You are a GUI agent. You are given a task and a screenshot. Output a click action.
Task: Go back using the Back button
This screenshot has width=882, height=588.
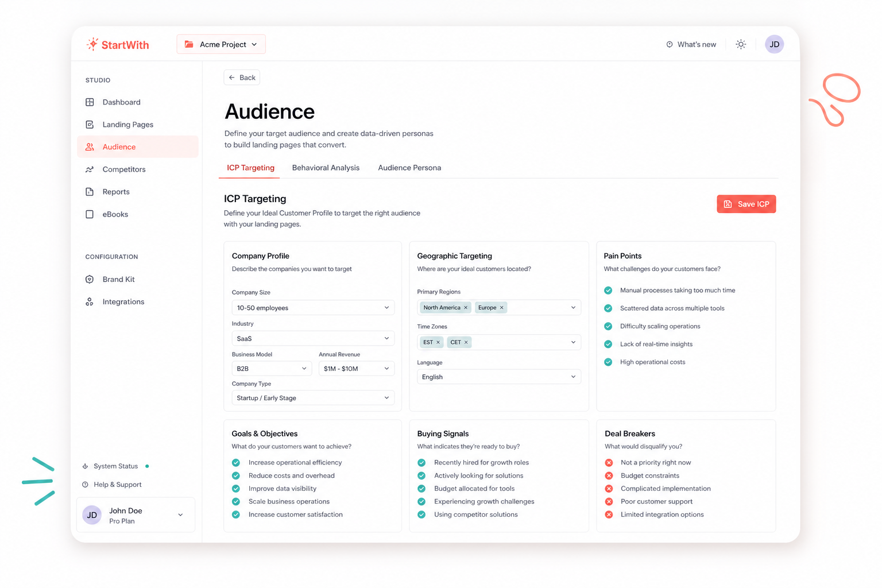tap(242, 78)
